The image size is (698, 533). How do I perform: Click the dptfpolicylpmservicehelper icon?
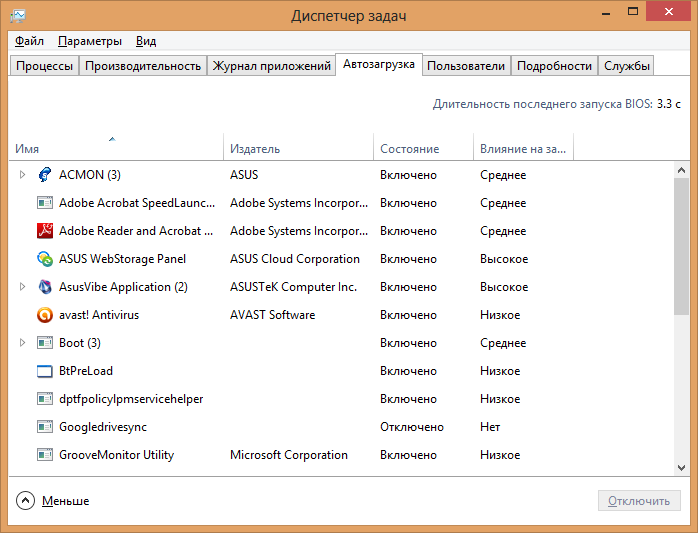click(45, 399)
